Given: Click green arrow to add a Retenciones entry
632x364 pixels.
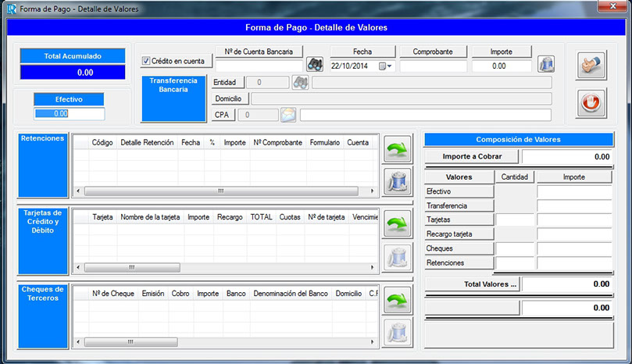Looking at the screenshot, I should (398, 148).
